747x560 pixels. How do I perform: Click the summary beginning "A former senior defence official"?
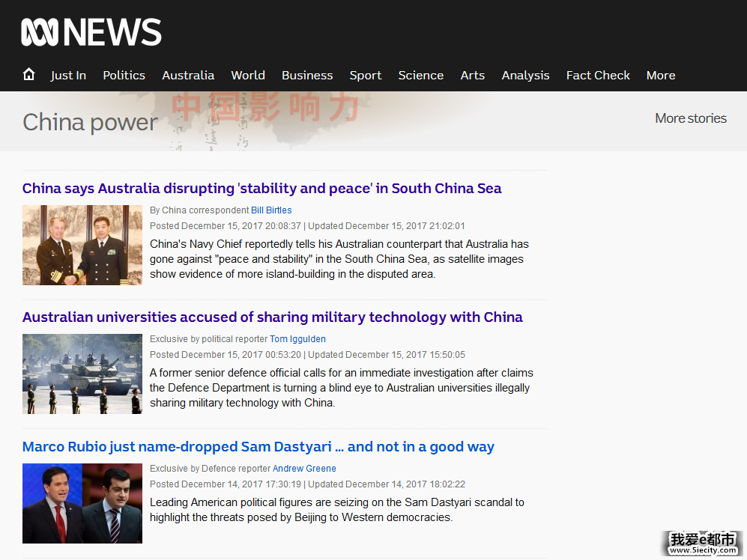[342, 388]
